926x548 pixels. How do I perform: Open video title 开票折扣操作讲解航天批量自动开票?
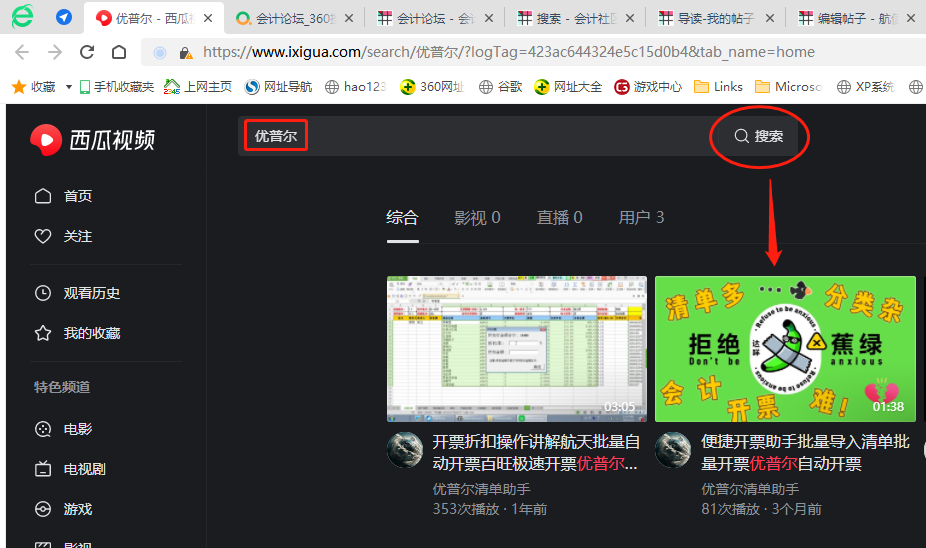536,452
